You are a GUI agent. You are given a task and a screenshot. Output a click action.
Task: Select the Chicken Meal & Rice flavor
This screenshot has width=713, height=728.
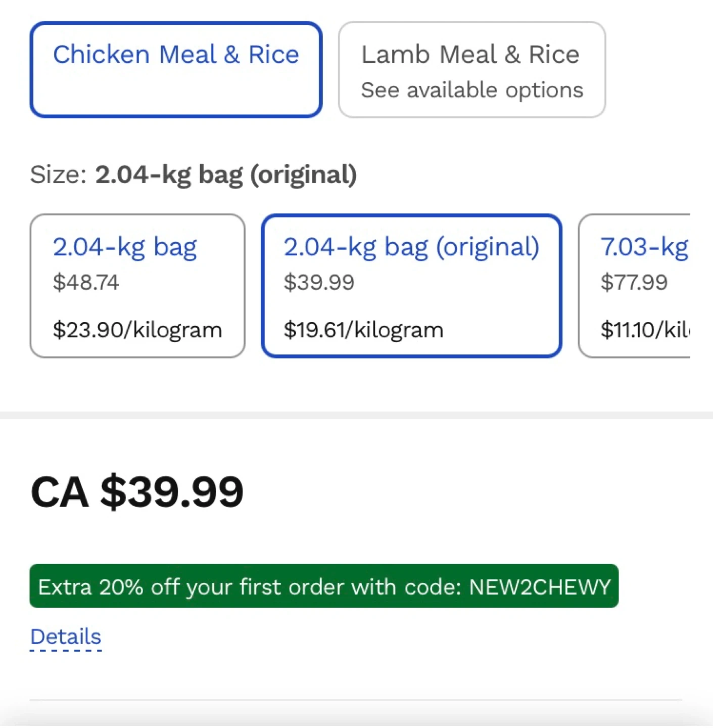pyautogui.click(x=176, y=69)
